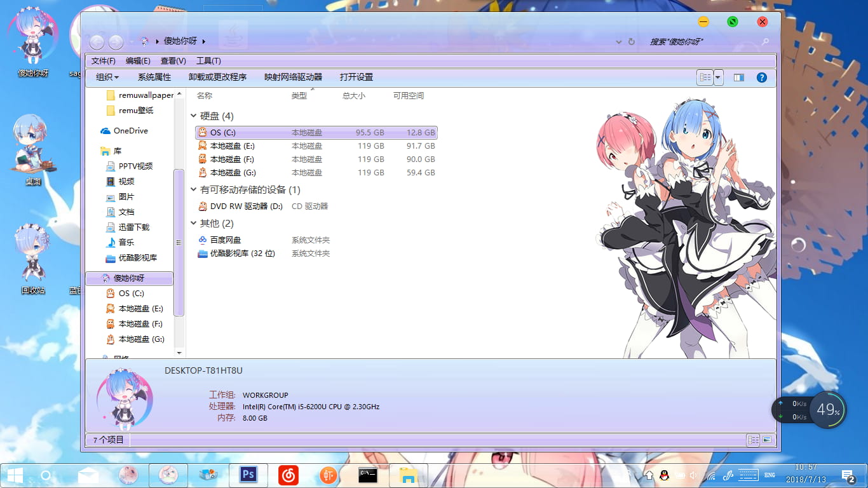Launch NetEase Cloud Music from the taskbar
Screen dimensions: 868x488
tap(288, 475)
